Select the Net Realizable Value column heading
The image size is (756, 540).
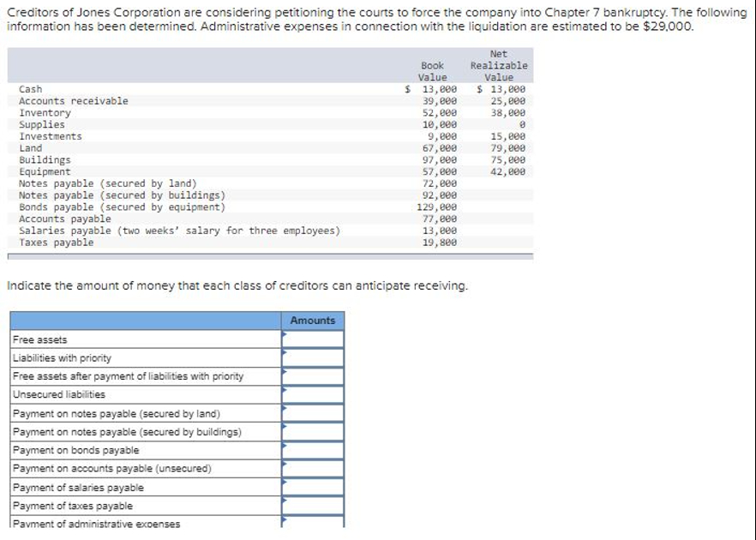tap(498, 64)
